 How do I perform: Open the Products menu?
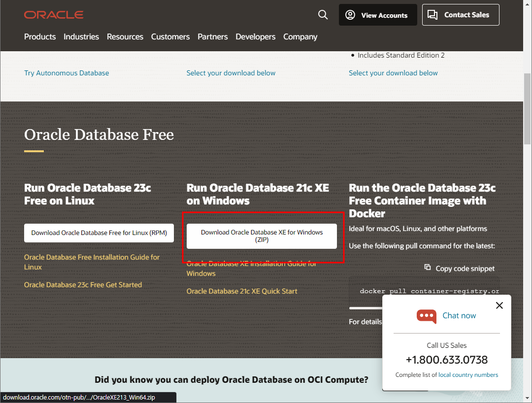point(39,36)
